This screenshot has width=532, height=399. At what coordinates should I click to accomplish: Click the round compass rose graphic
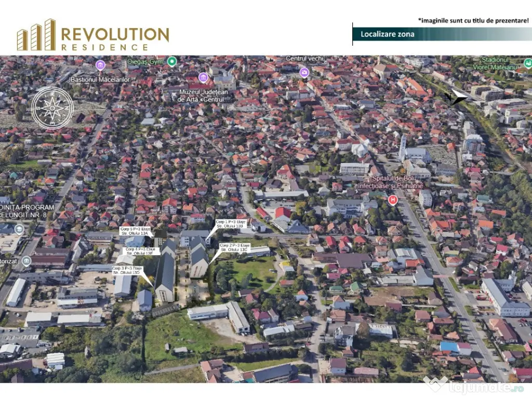(52, 108)
